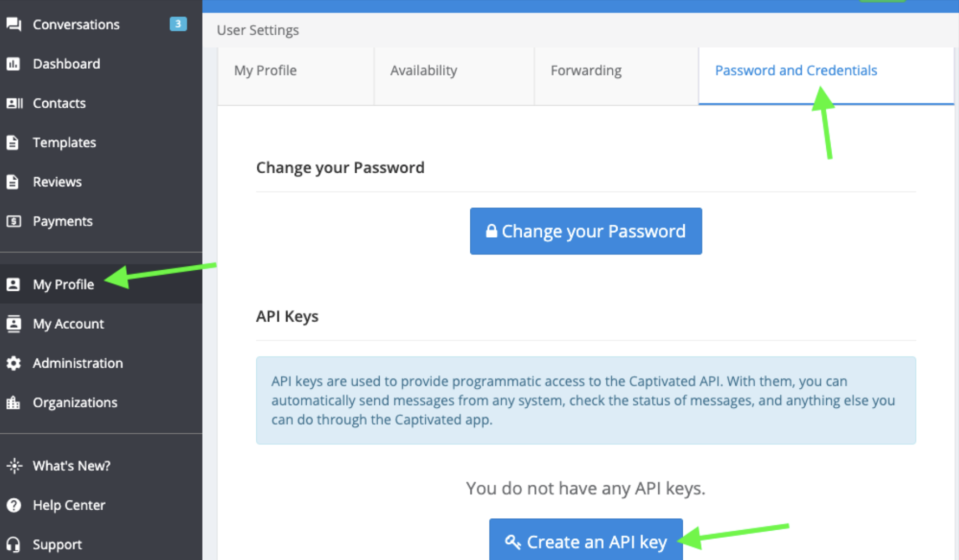This screenshot has width=959, height=560.
Task: Click the Support headset icon
Action: click(x=14, y=544)
